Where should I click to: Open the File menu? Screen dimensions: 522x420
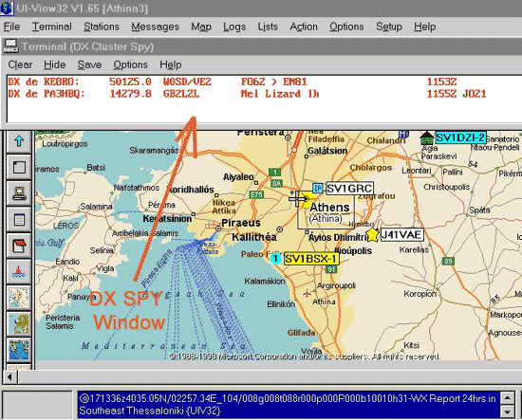click(x=11, y=27)
